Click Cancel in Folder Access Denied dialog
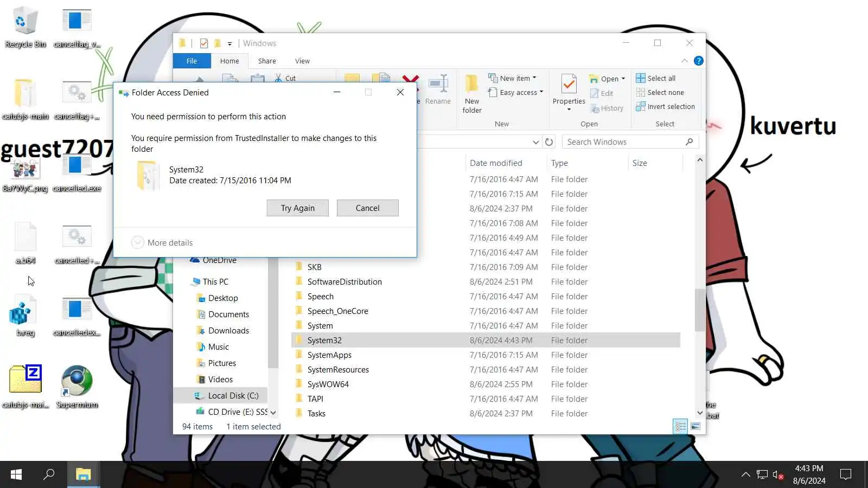This screenshot has height=488, width=868. 367,208
